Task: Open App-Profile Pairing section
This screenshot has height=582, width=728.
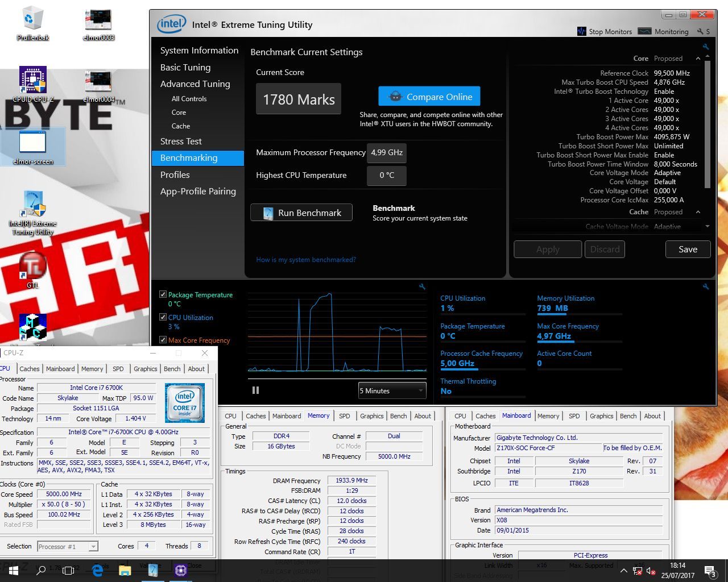Action: tap(198, 191)
